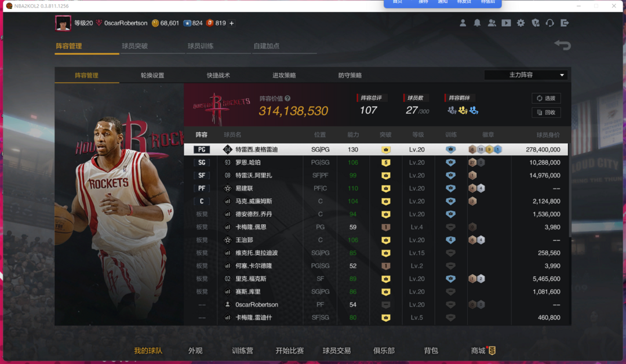Open customer support headset icon

pyautogui.click(x=549, y=23)
